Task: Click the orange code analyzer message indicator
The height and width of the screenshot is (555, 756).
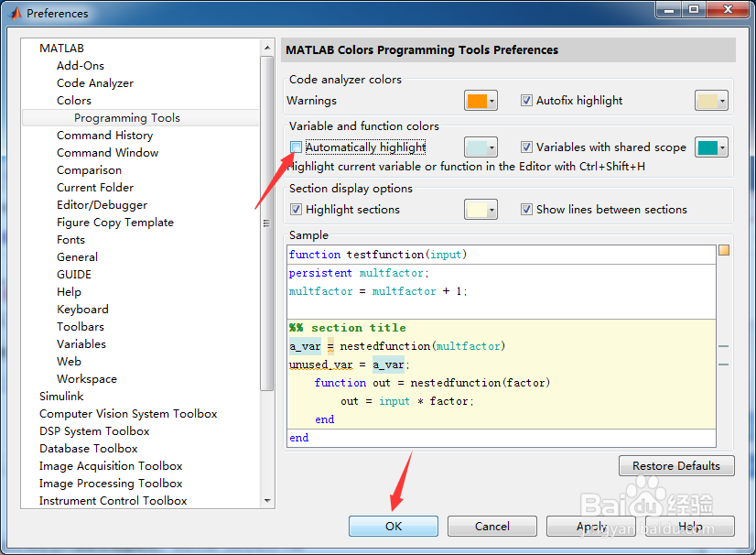Action: [x=724, y=250]
